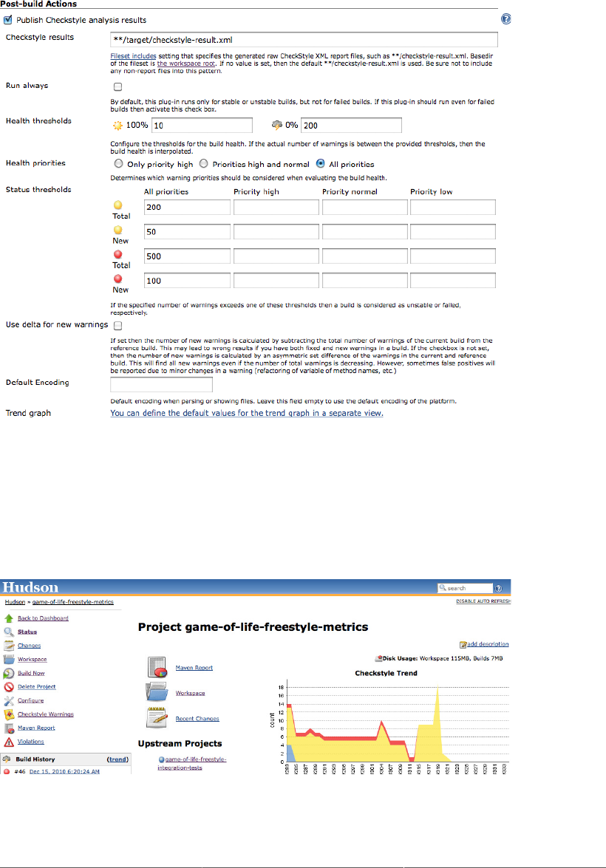606x868 pixels.
Task: Open trend graph default values link
Action: (247, 413)
